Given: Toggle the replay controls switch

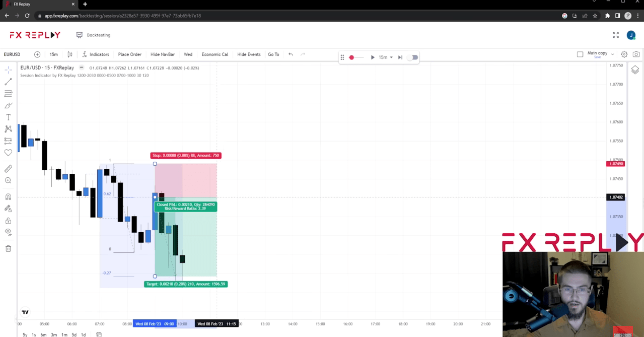Looking at the screenshot, I should tap(413, 57).
